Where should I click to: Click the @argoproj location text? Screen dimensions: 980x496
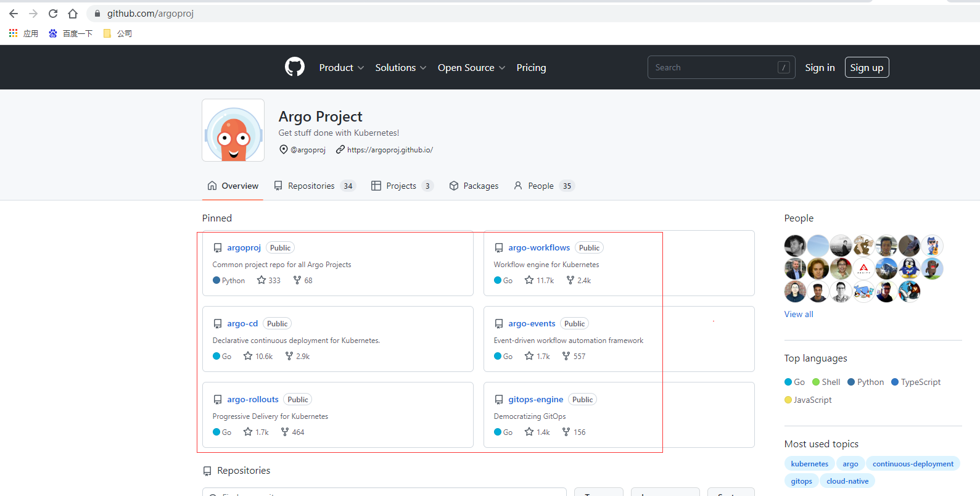tap(308, 150)
